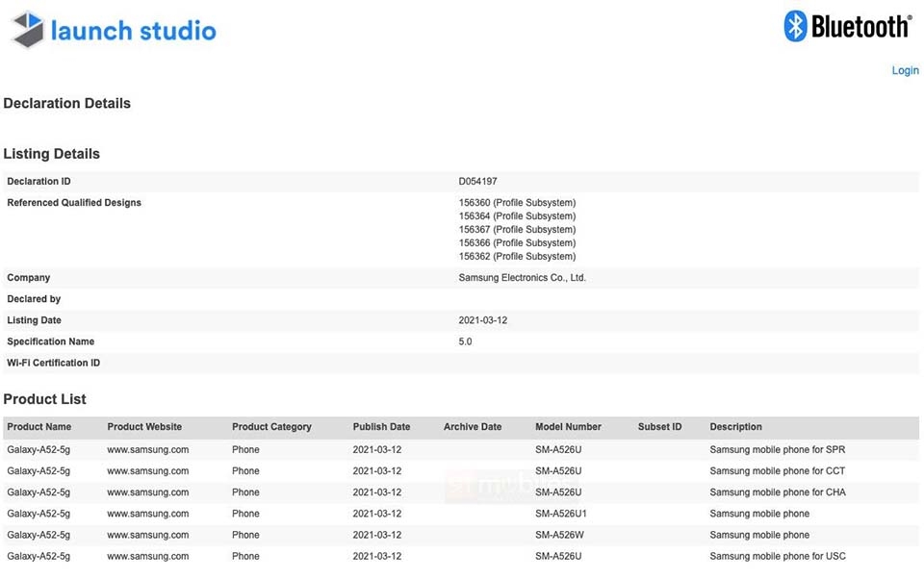Click the Archive Date column header

pyautogui.click(x=473, y=427)
